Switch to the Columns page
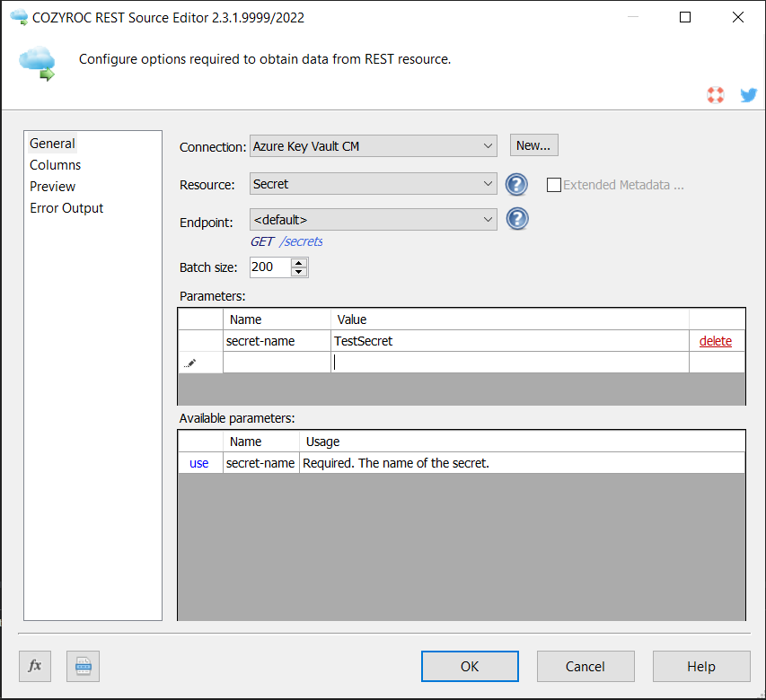Screen dimensions: 766x700 (55, 165)
